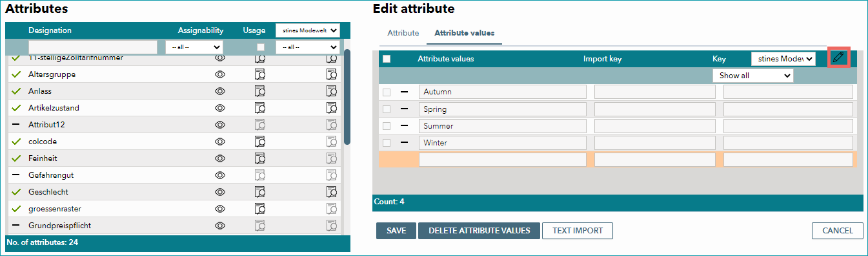Viewport: 868px width, 256px height.
Task: Click the assignability eye icon for Attribut12
Action: [x=220, y=125]
